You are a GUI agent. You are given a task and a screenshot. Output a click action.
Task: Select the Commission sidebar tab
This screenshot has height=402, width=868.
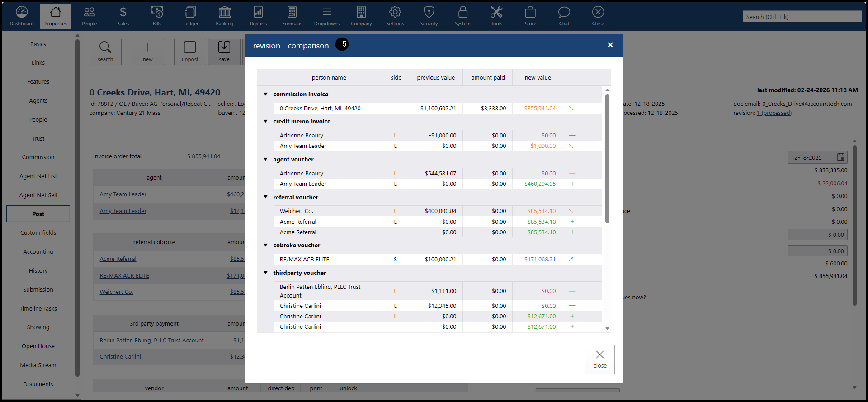[x=38, y=157]
